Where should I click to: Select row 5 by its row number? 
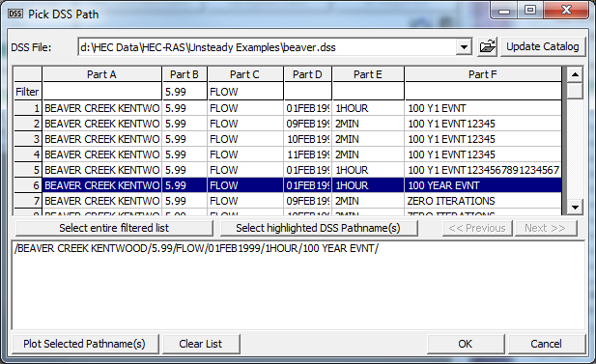tap(28, 170)
